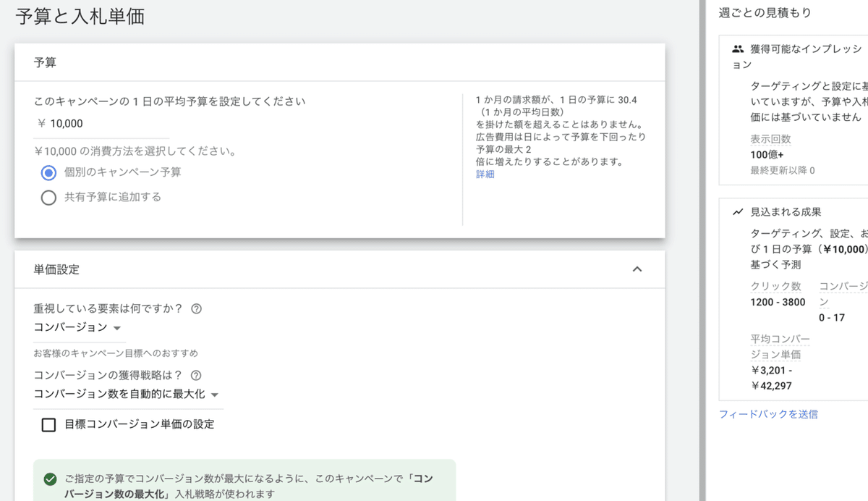Screen dimensions: 868x501
Task: Click the 週ごとの見積もり panel heading
Action: (x=766, y=12)
